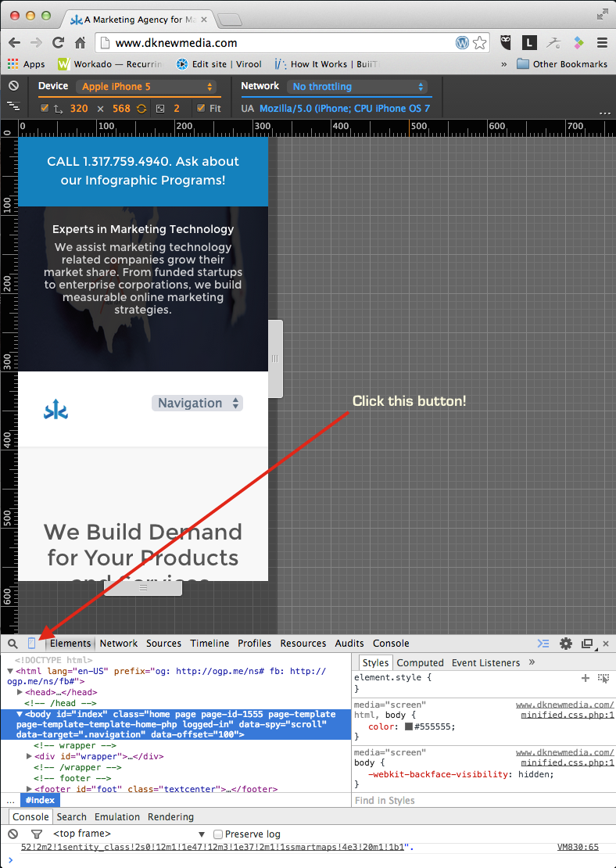Open How It Works BuilT bookmark
616x868 pixels.
point(328,64)
